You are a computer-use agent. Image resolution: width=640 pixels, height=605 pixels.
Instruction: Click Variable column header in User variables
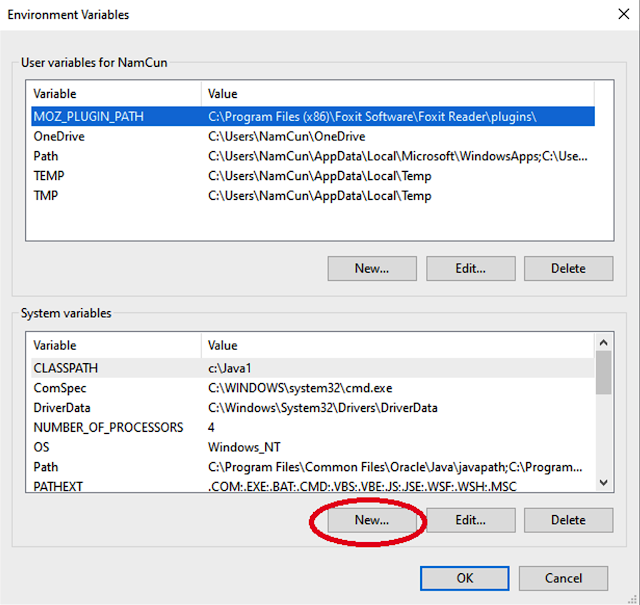[x=116, y=94]
